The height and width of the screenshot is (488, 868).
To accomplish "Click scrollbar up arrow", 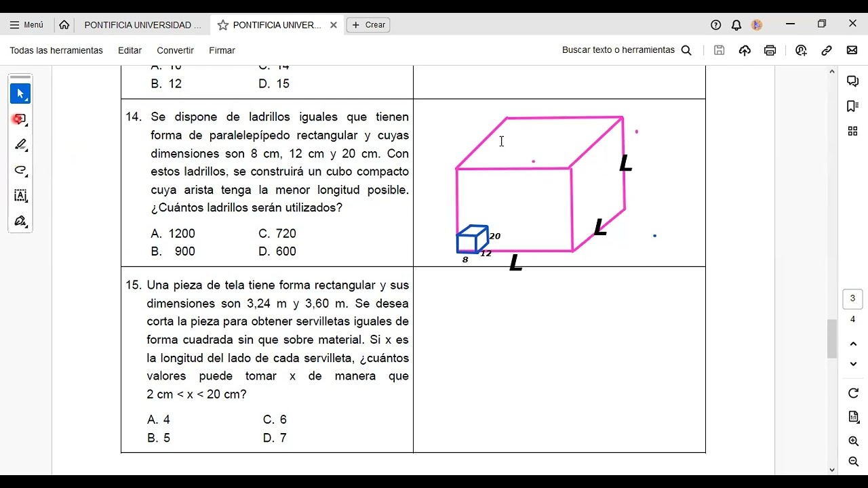I will coord(832,71).
